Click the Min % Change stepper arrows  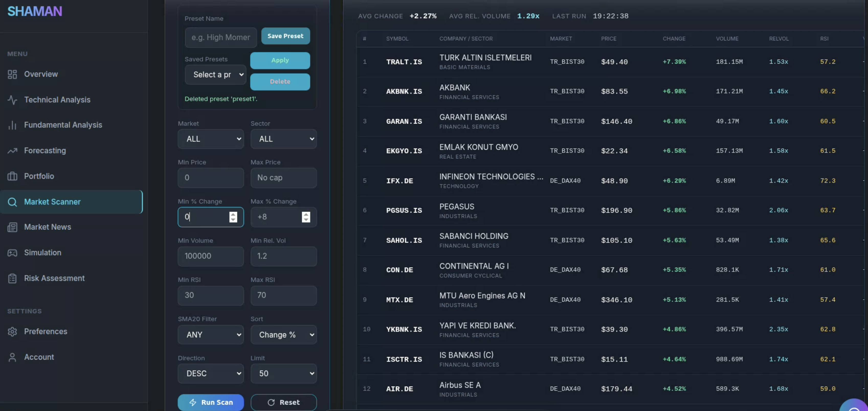click(x=233, y=217)
